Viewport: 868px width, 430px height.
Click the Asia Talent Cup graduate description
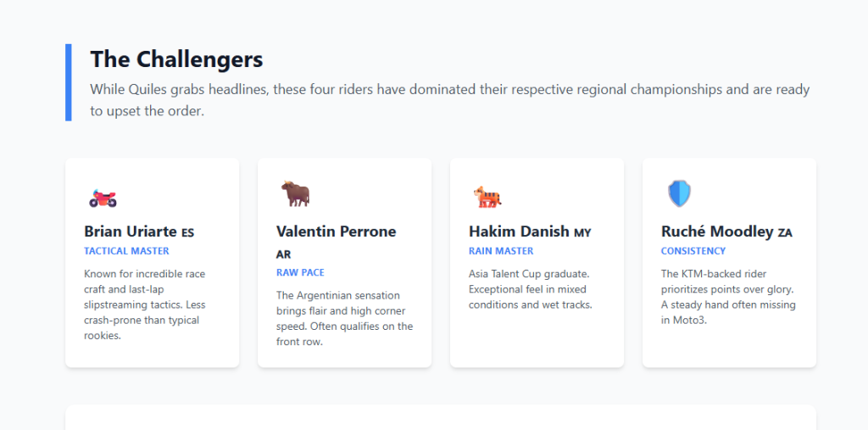pyautogui.click(x=531, y=289)
